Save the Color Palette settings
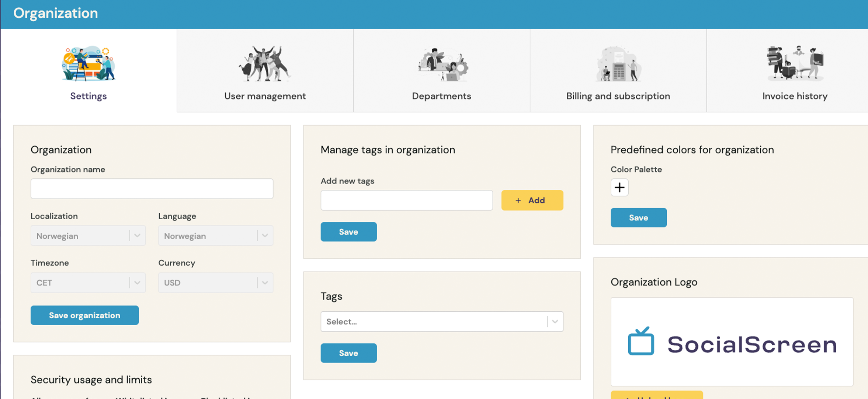This screenshot has width=868, height=399. click(638, 218)
